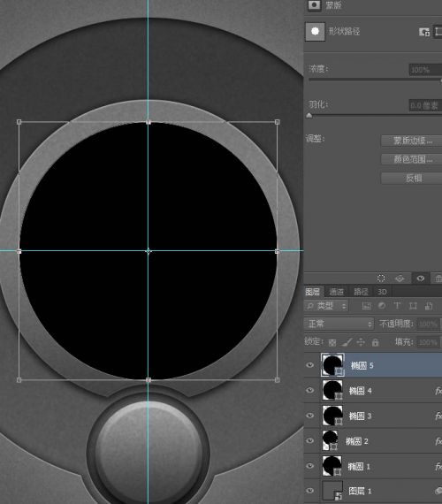Open the 正常 blend mode dropdown

click(x=339, y=324)
